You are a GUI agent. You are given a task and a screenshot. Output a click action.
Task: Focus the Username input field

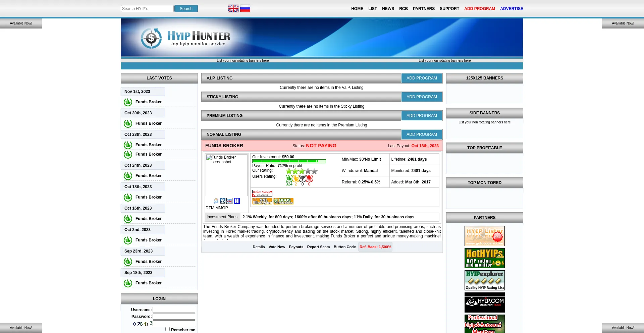(x=174, y=310)
